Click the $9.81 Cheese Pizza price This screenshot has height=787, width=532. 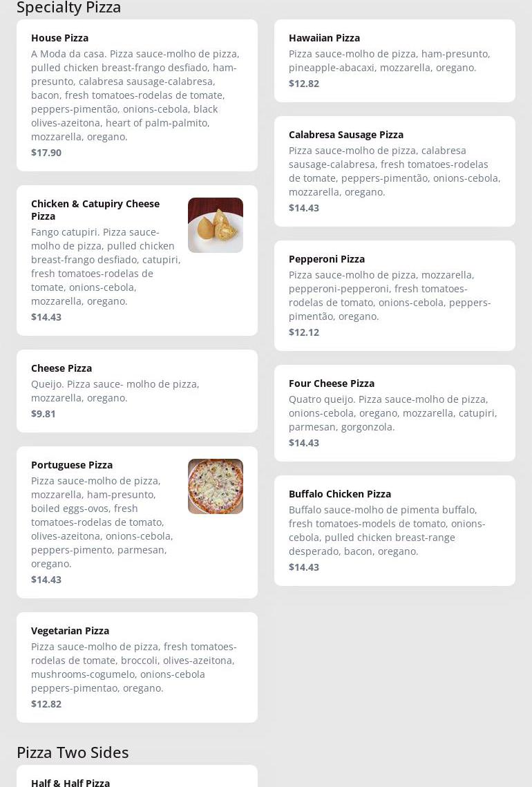click(44, 414)
